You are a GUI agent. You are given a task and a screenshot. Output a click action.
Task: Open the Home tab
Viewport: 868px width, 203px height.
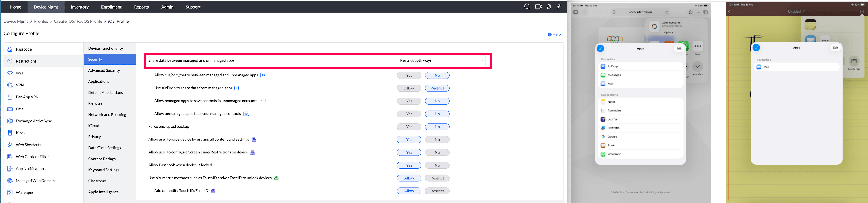tap(16, 7)
